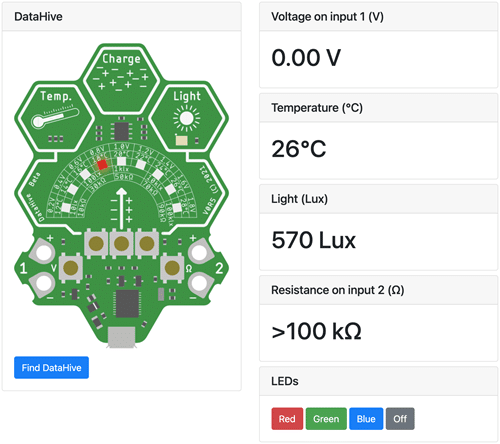This screenshot has height=444, width=500.
Task: Click the 0.00 V voltage reading
Action: click(306, 58)
